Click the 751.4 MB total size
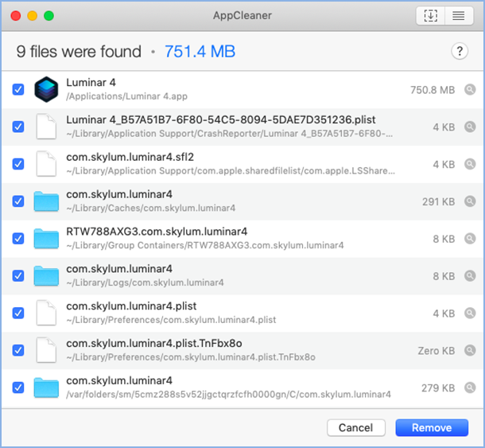Screen dimensions: 485x448 coord(200,52)
